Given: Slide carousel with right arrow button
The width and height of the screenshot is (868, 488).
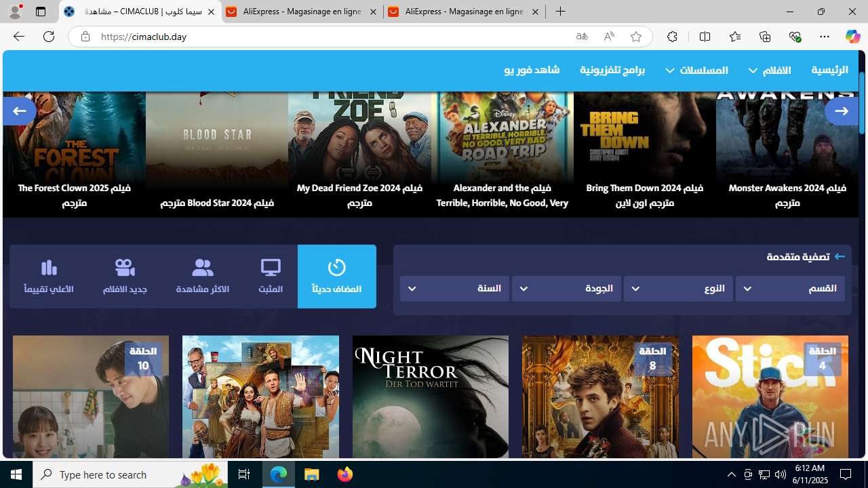Looking at the screenshot, I should [842, 110].
